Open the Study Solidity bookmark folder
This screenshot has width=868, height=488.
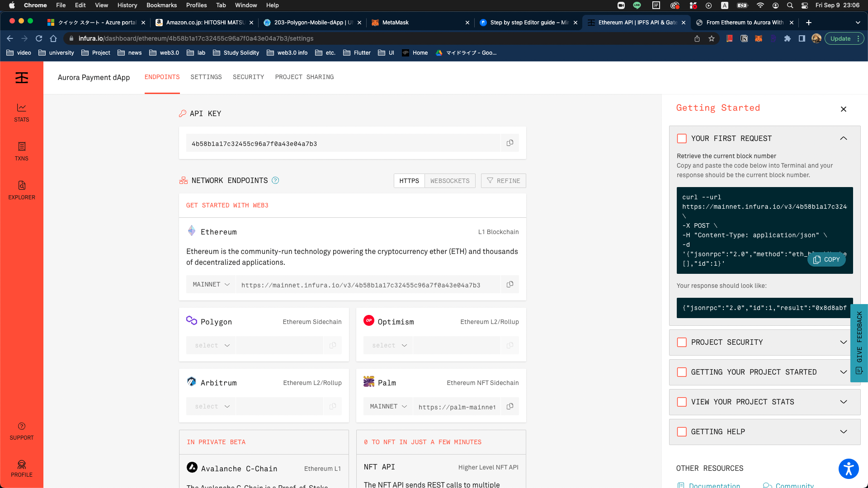236,53
